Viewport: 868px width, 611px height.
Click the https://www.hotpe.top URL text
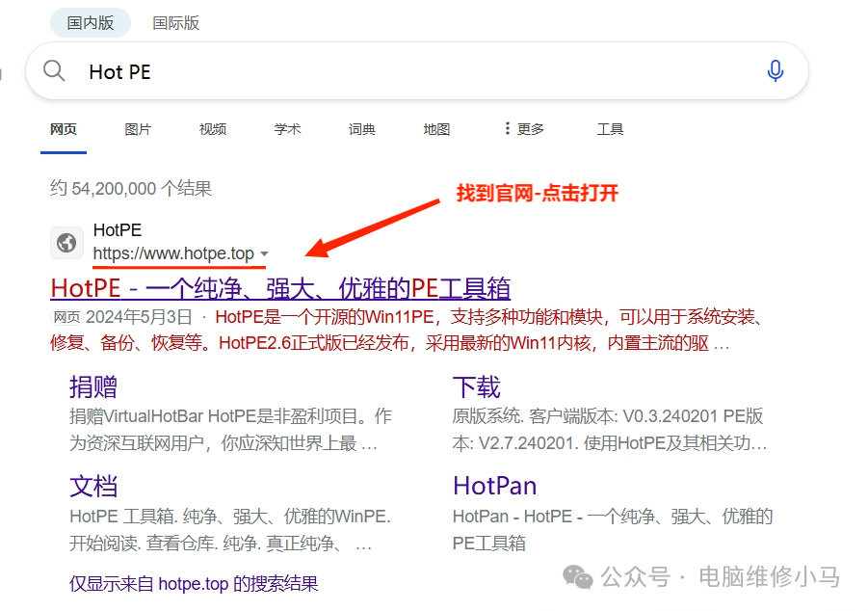[173, 253]
